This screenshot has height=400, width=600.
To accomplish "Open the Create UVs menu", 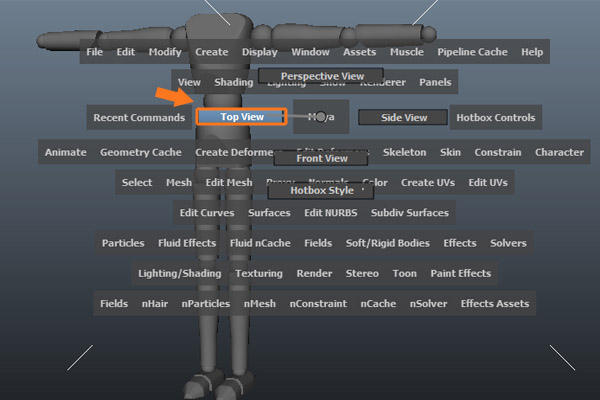I will point(428,182).
